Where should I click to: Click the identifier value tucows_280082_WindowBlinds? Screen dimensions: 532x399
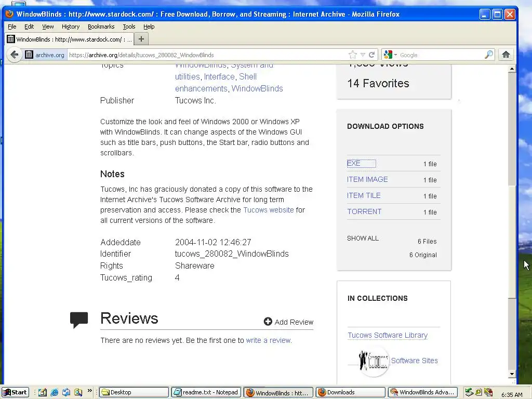[232, 254]
